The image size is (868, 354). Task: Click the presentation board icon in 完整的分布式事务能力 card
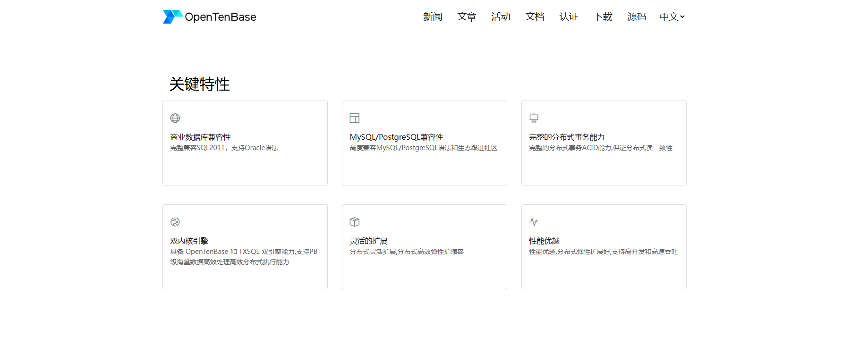[x=534, y=118]
